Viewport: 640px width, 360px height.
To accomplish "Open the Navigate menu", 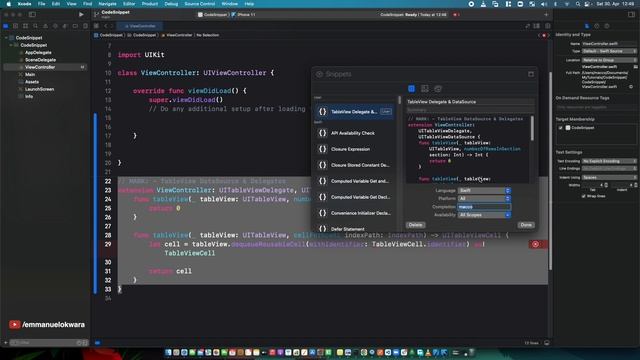I will [107, 4].
